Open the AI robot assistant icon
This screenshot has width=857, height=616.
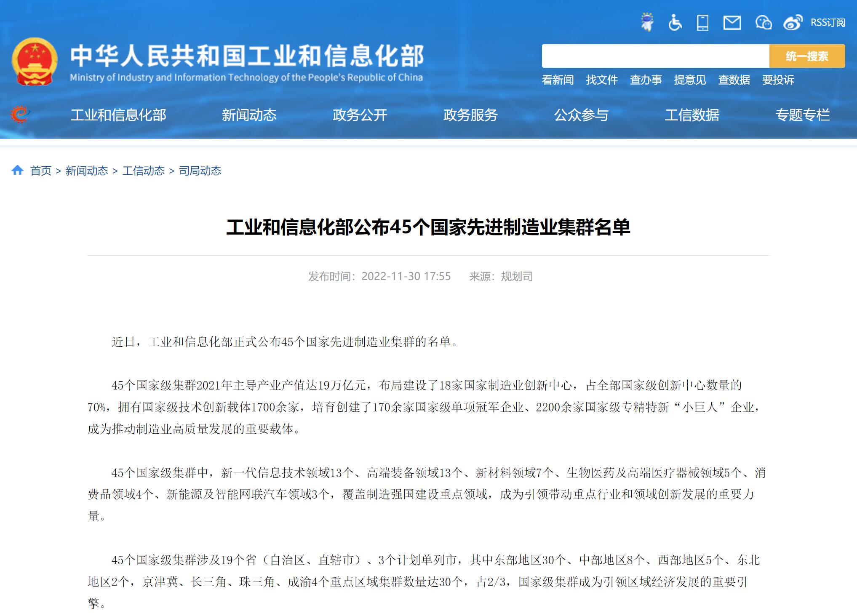point(647,22)
